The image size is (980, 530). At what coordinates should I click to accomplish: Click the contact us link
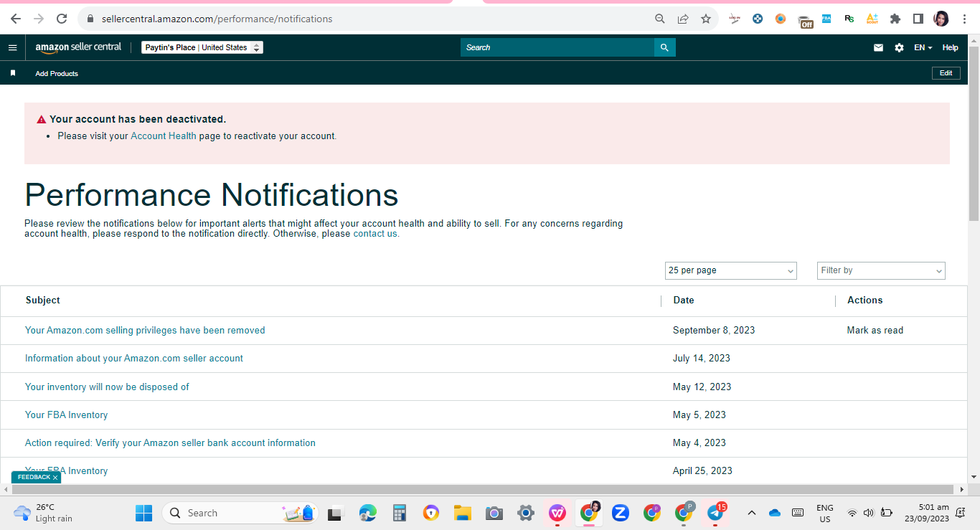(376, 233)
